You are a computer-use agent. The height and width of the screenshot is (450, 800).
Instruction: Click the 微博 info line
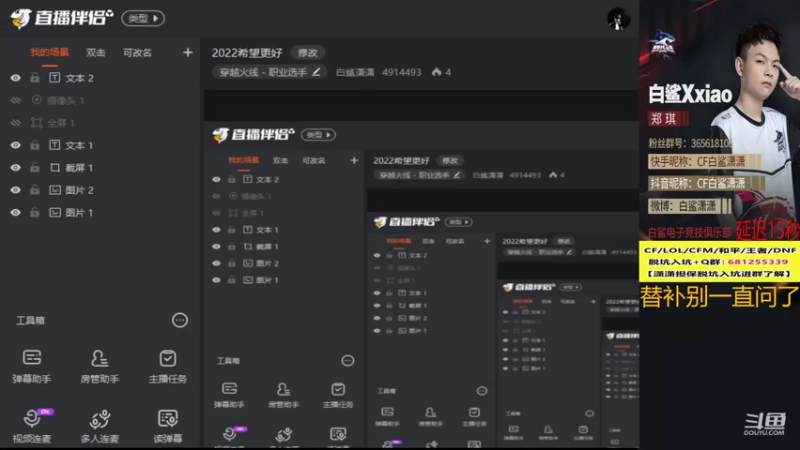click(x=690, y=206)
